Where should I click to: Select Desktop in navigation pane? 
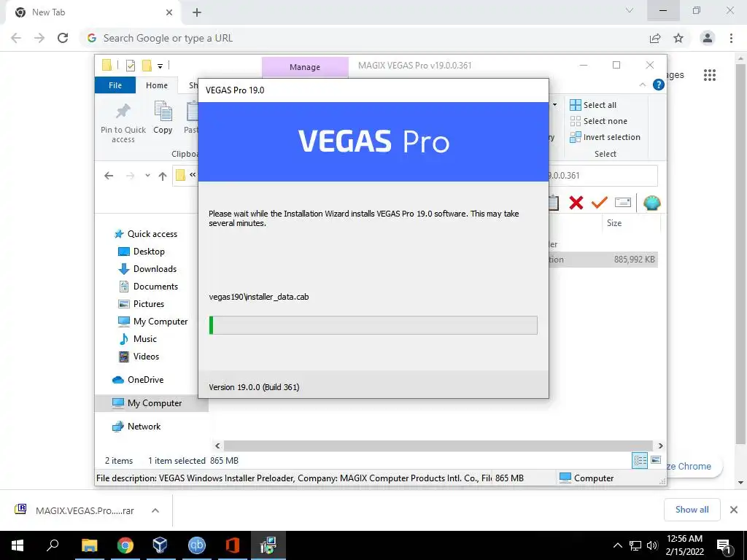tap(141, 252)
